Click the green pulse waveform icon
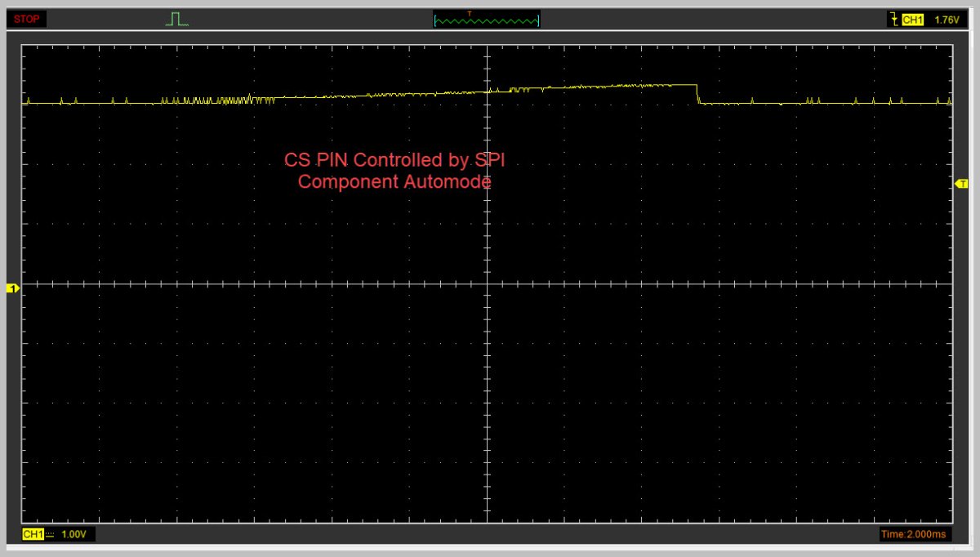Screen dimensions: 980x557 tap(177, 20)
